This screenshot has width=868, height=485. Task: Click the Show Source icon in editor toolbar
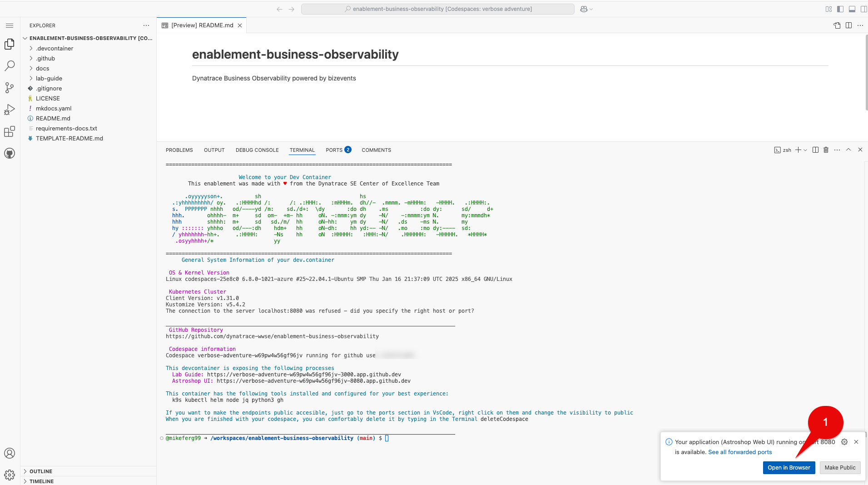[x=837, y=25]
